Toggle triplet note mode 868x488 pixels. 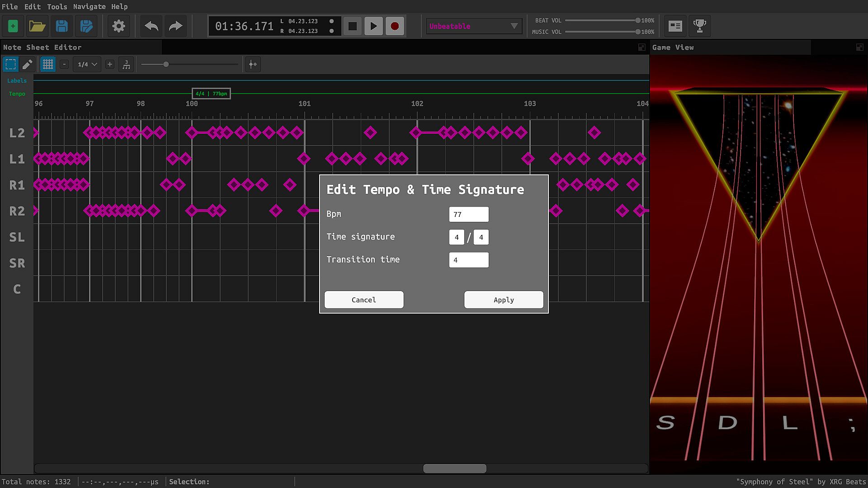pyautogui.click(x=126, y=65)
